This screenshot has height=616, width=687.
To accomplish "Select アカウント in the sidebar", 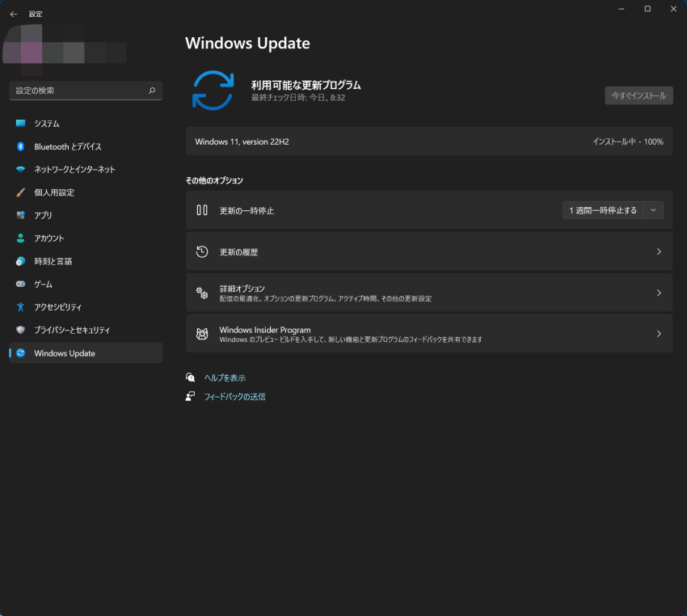I will click(86, 238).
